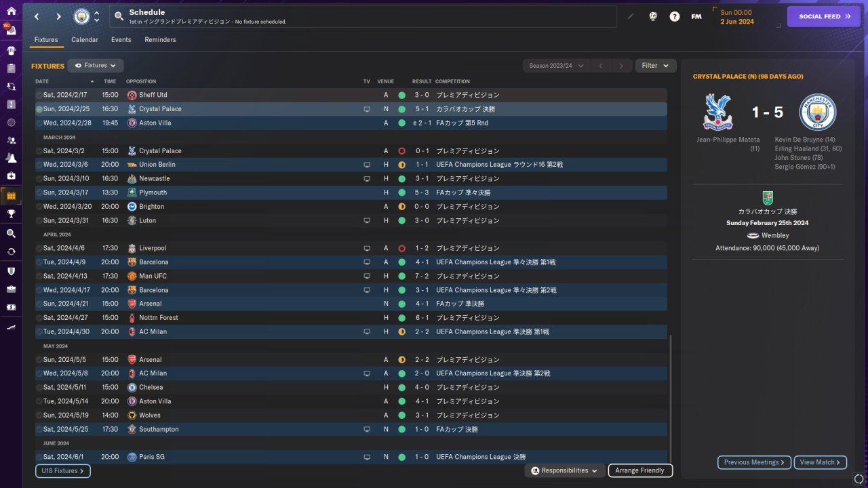
Task: Open the help question mark icon
Action: tap(674, 16)
